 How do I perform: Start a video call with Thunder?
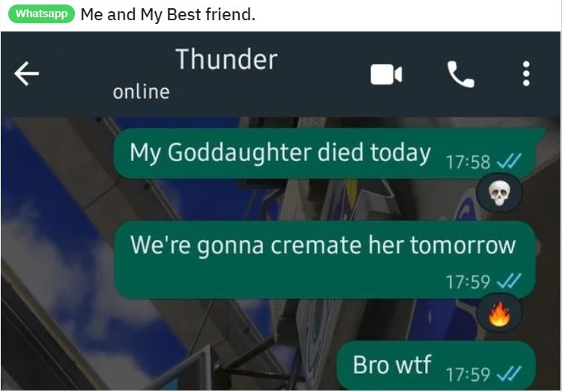click(x=386, y=75)
